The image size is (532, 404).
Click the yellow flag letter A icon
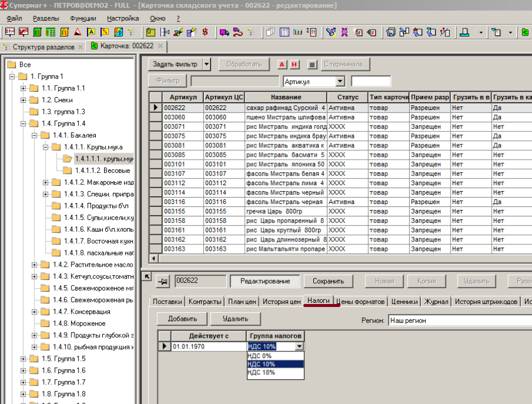tap(91, 33)
